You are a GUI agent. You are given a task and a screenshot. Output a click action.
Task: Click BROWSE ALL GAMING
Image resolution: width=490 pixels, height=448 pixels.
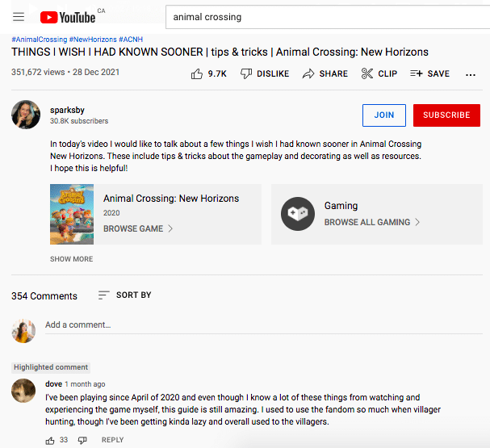[372, 222]
